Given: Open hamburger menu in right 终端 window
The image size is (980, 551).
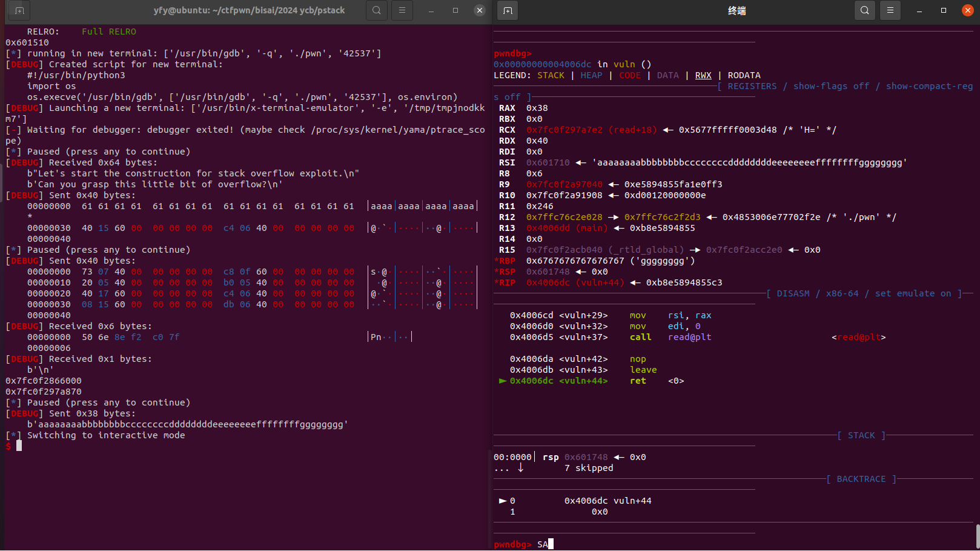Looking at the screenshot, I should [890, 10].
